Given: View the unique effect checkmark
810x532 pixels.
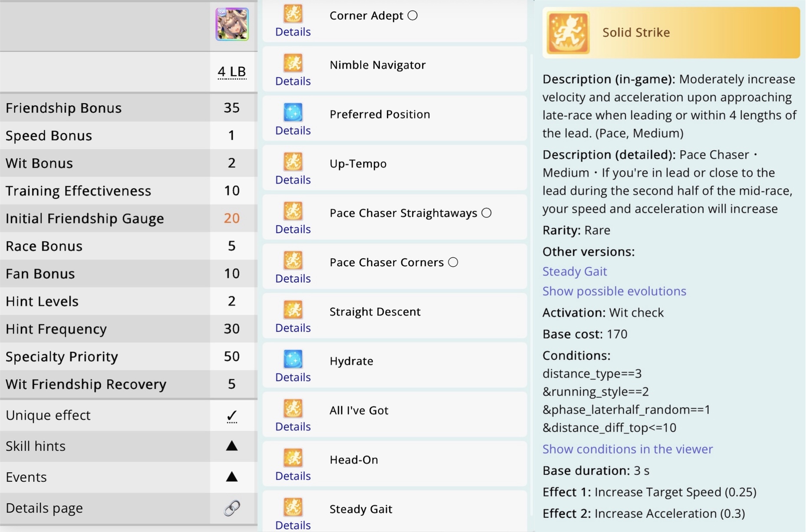Looking at the screenshot, I should point(232,416).
